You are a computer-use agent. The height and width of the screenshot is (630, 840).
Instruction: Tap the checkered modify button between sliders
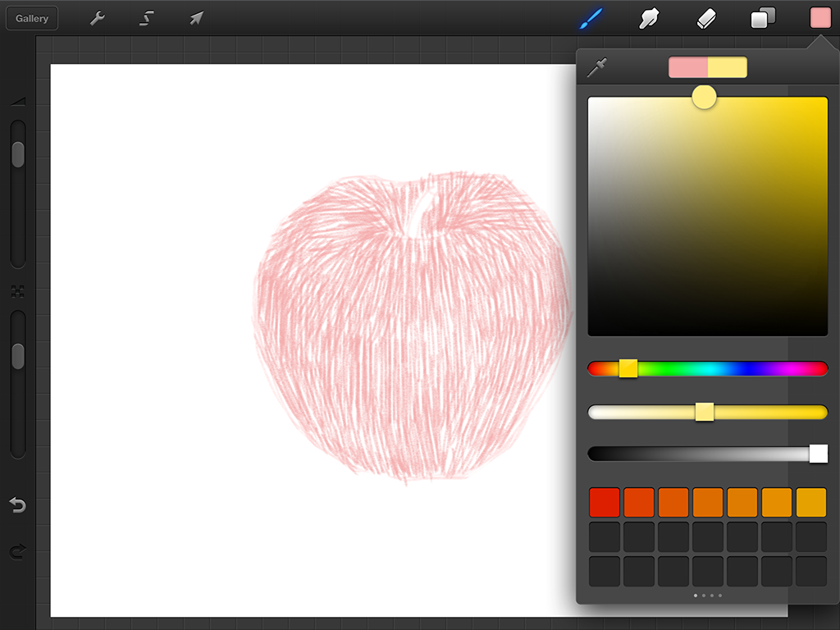18,291
